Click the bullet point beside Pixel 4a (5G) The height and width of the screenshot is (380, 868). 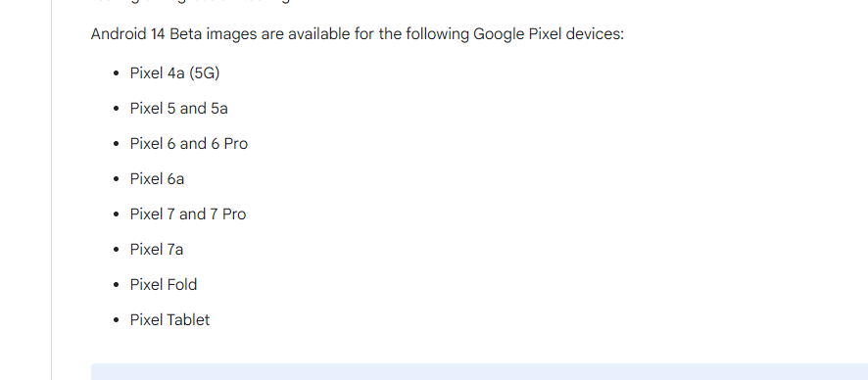(x=116, y=73)
